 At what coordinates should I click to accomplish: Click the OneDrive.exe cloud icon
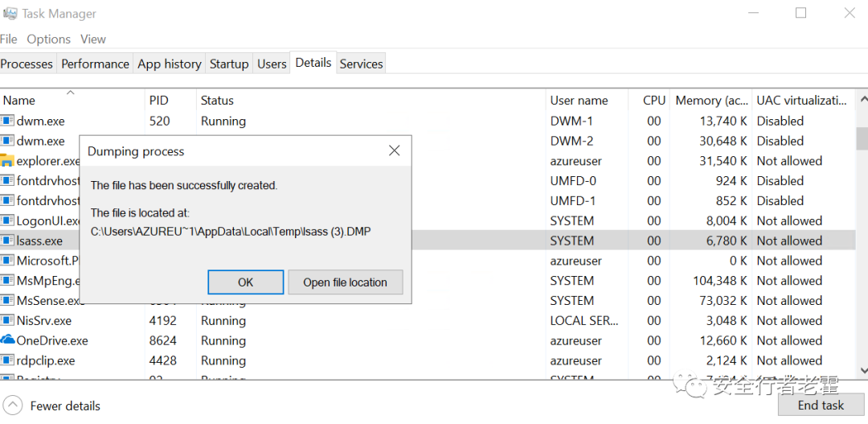coord(7,340)
